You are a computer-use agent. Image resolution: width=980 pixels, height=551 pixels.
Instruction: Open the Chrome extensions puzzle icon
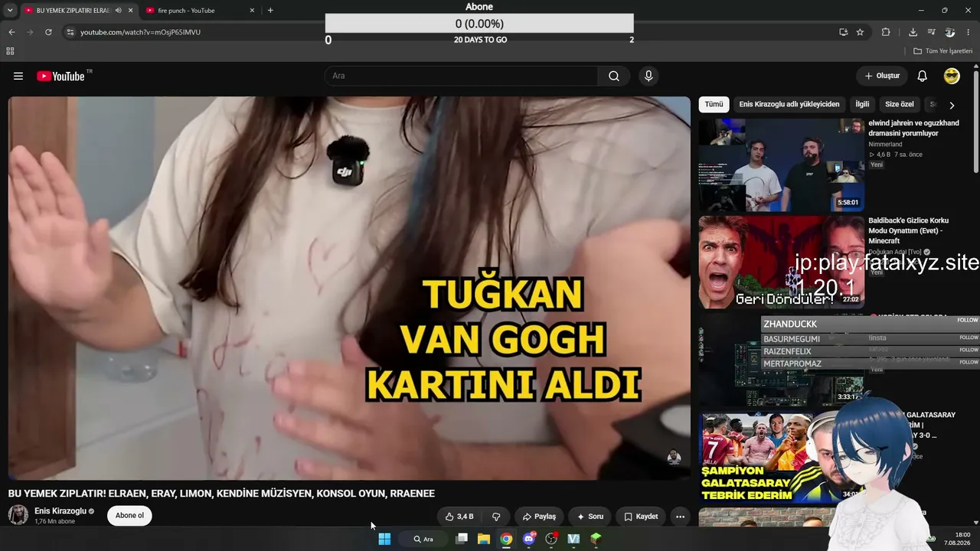click(886, 32)
